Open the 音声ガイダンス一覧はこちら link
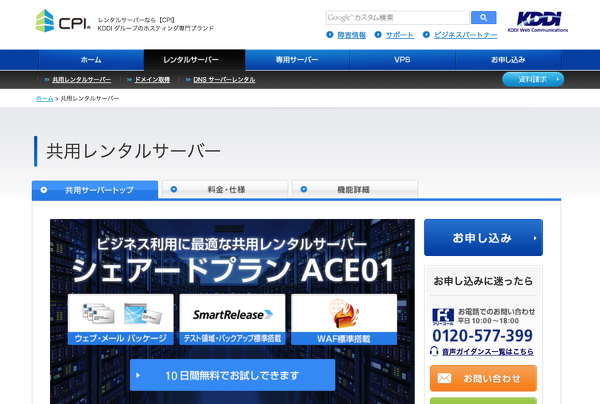 (488, 352)
